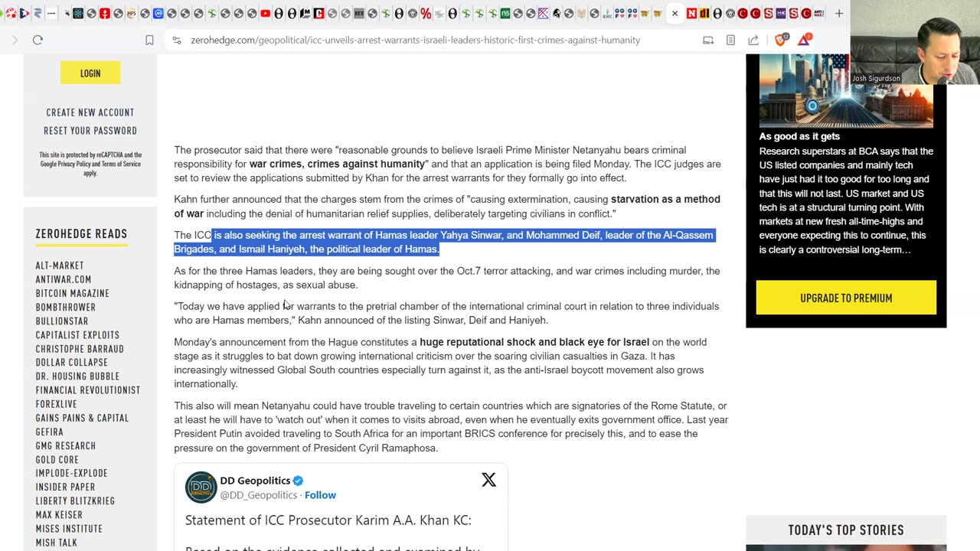The image size is (980, 551).
Task: Click the DD Geopolitics account name
Action: (x=255, y=481)
